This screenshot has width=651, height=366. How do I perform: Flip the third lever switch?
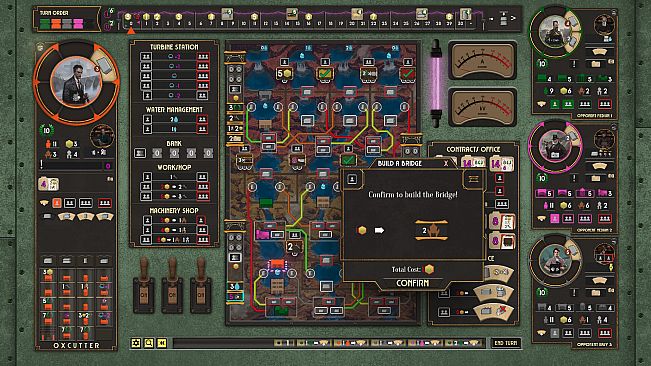pos(201,285)
